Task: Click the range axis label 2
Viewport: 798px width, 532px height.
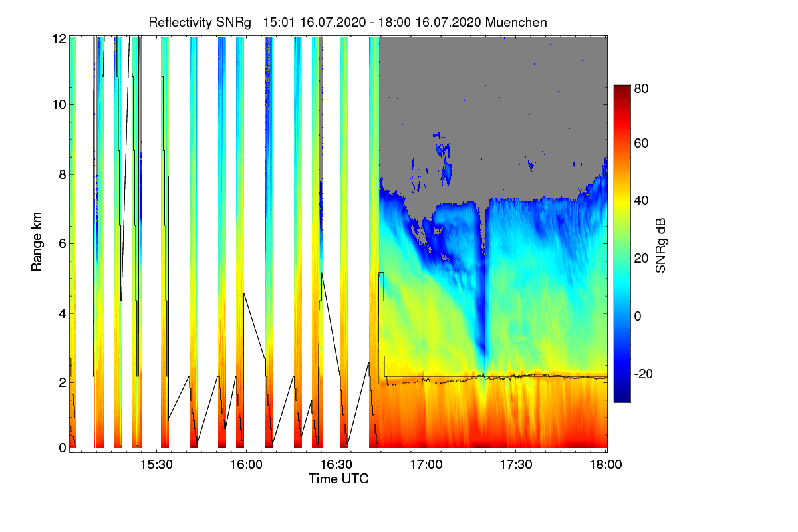Action: (62, 382)
